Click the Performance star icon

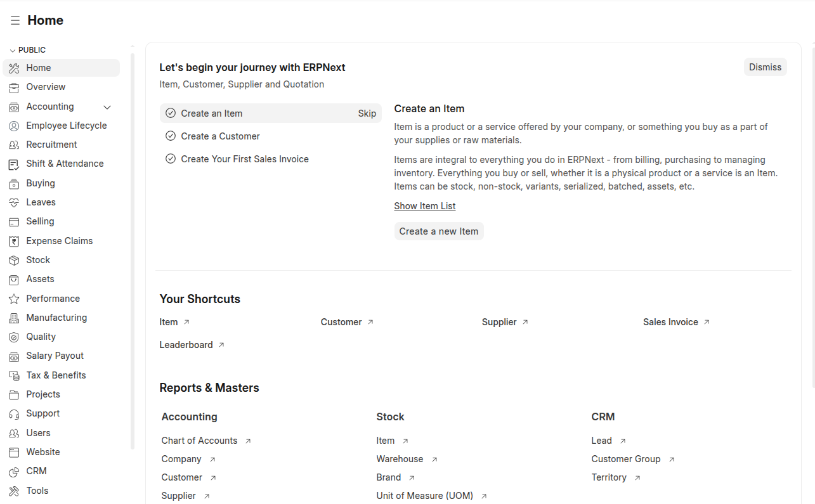14,299
